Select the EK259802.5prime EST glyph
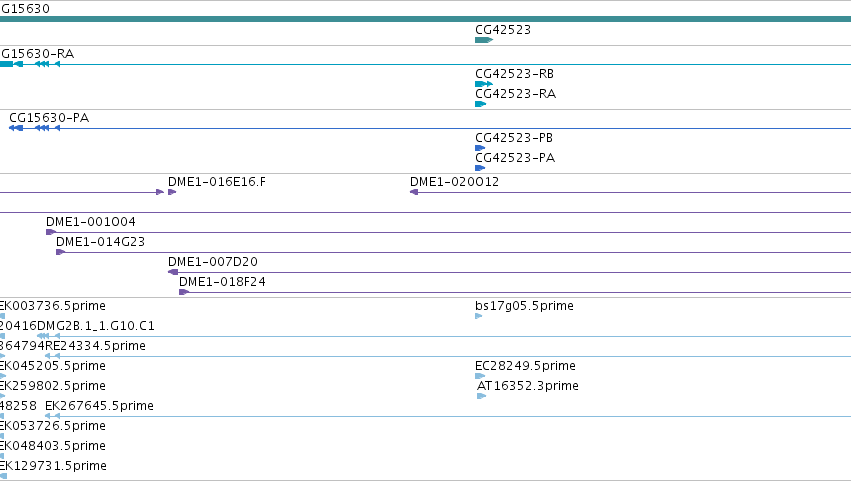This screenshot has width=851, height=481. [x=2, y=396]
